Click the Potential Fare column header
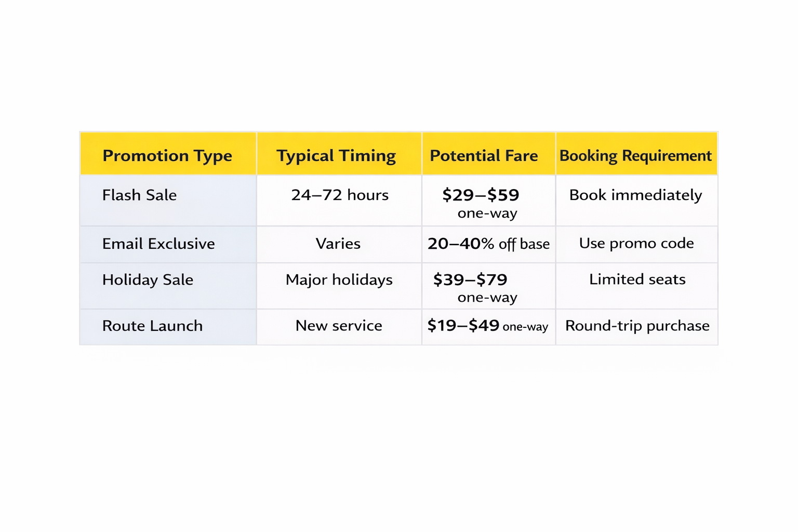The image size is (798, 532). tap(484, 155)
